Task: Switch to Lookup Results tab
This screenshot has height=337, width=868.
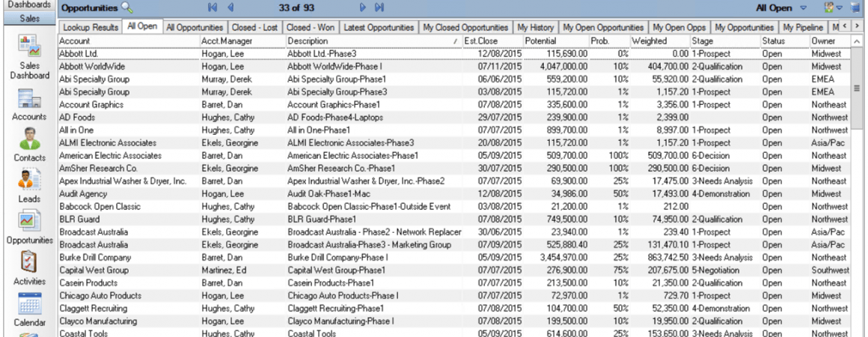Action: tap(91, 27)
